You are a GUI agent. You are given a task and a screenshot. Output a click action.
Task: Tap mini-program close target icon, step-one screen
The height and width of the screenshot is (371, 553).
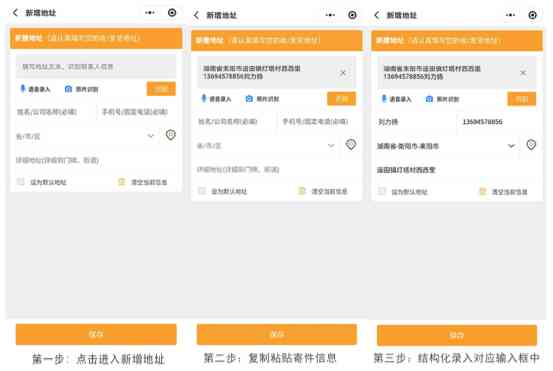click(172, 13)
